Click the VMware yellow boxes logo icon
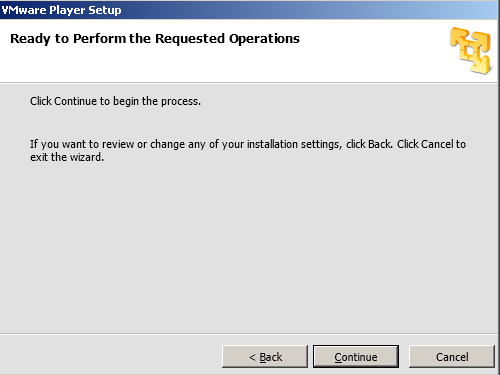Screen dimensions: 500x375 click(470, 51)
